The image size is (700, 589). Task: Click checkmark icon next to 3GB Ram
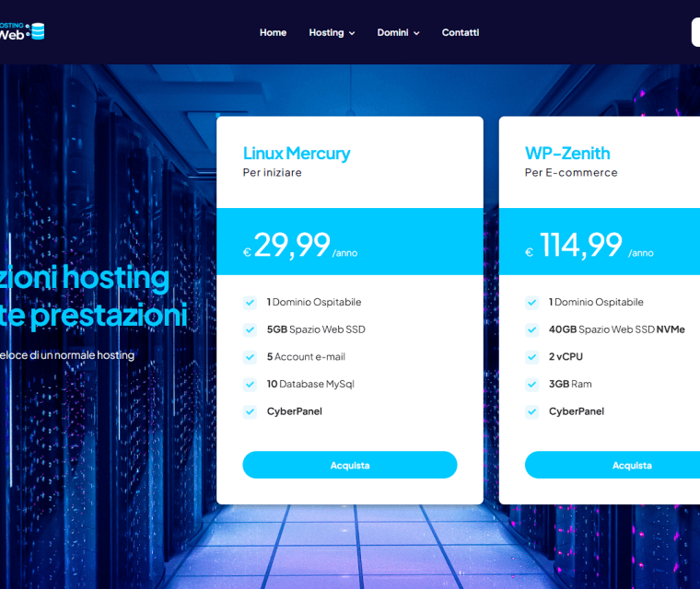coord(531,384)
